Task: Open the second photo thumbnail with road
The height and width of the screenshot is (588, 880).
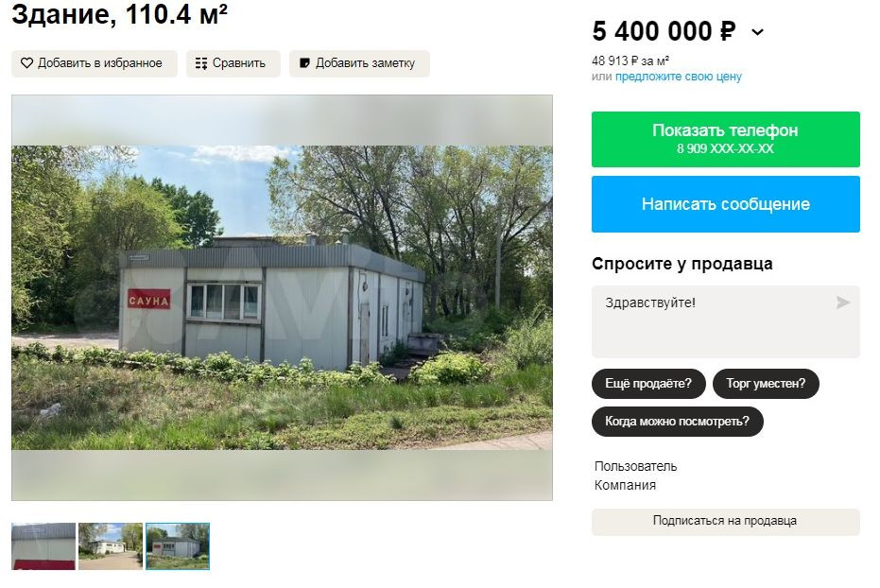Action: [110, 546]
